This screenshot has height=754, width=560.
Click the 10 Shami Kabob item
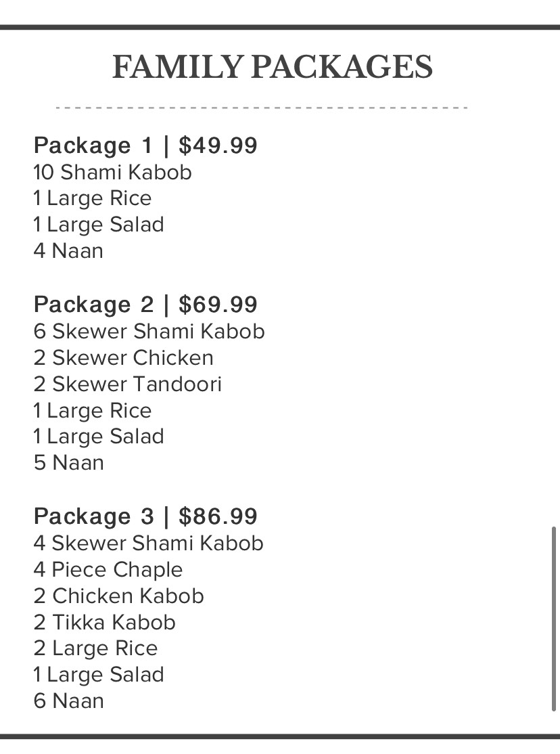point(113,173)
